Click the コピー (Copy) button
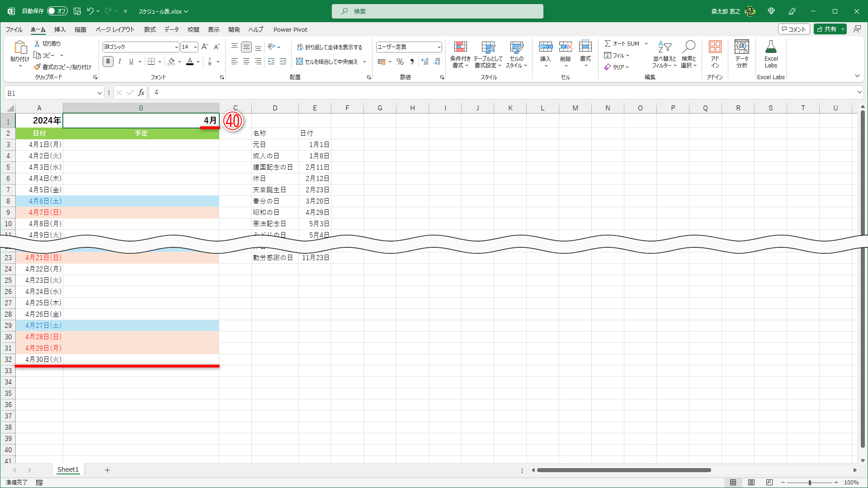The width and height of the screenshot is (868, 488). click(x=44, y=55)
